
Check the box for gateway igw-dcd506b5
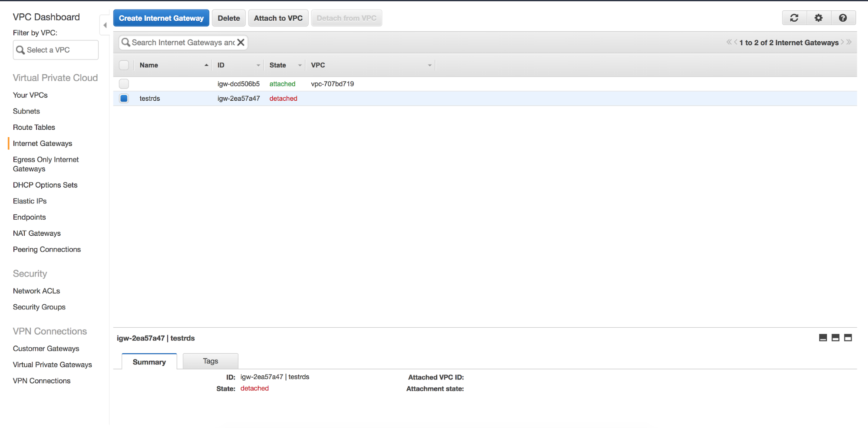coord(124,84)
